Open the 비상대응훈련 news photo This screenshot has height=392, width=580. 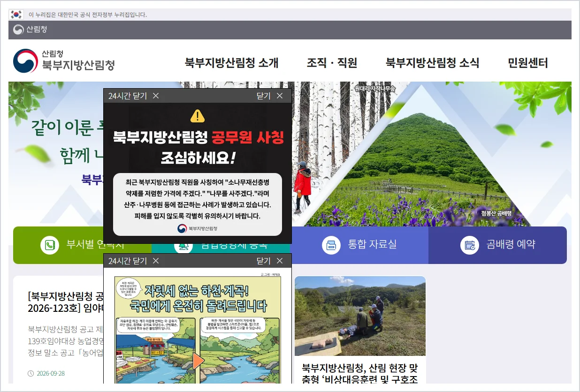click(x=360, y=316)
